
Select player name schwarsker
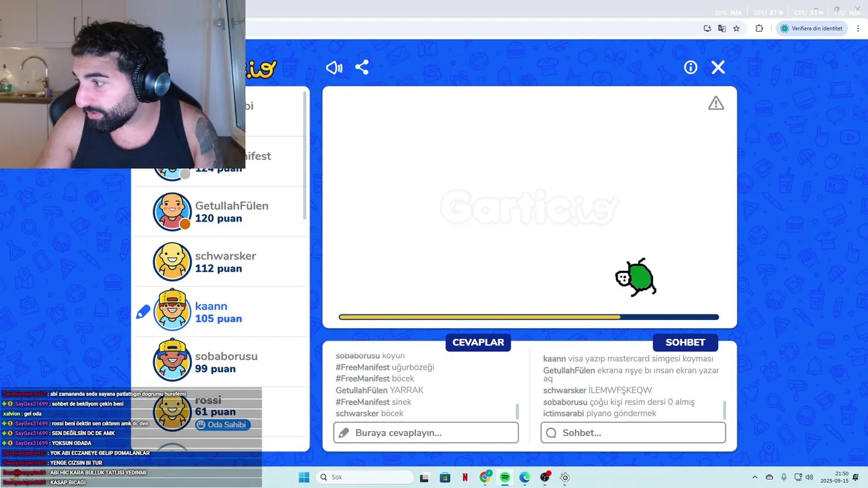point(226,256)
